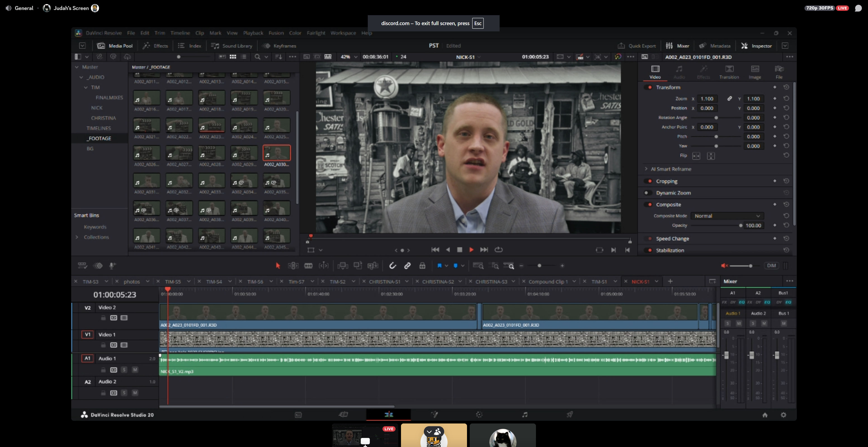The image size is (868, 447).
Task: Click the Effects button in toolbar
Action: [155, 46]
